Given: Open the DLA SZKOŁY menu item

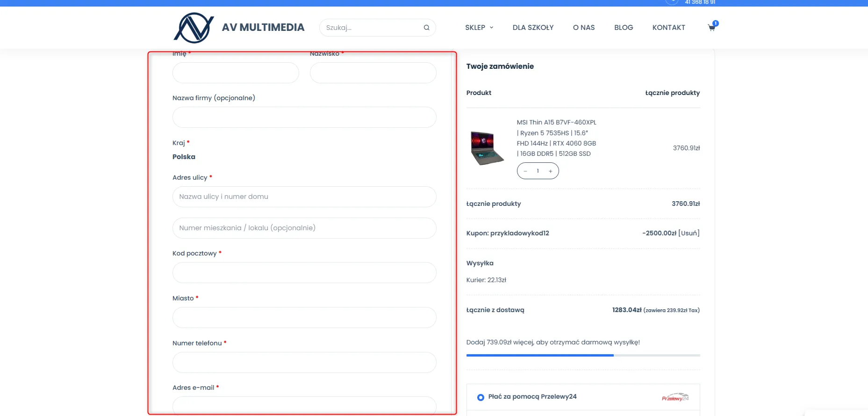Looking at the screenshot, I should click(533, 28).
